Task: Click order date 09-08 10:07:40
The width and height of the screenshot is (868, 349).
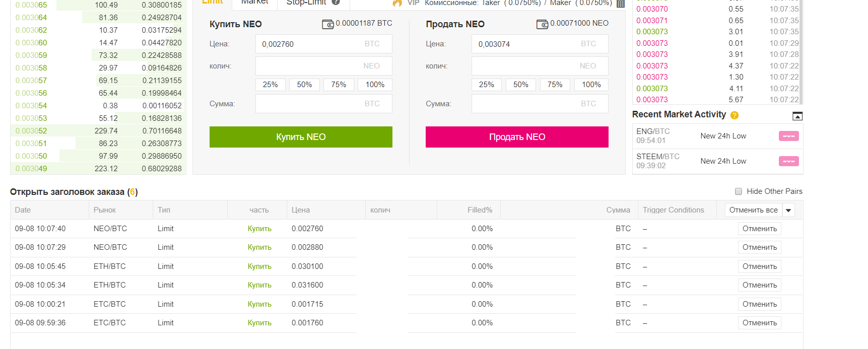Action: (x=40, y=229)
